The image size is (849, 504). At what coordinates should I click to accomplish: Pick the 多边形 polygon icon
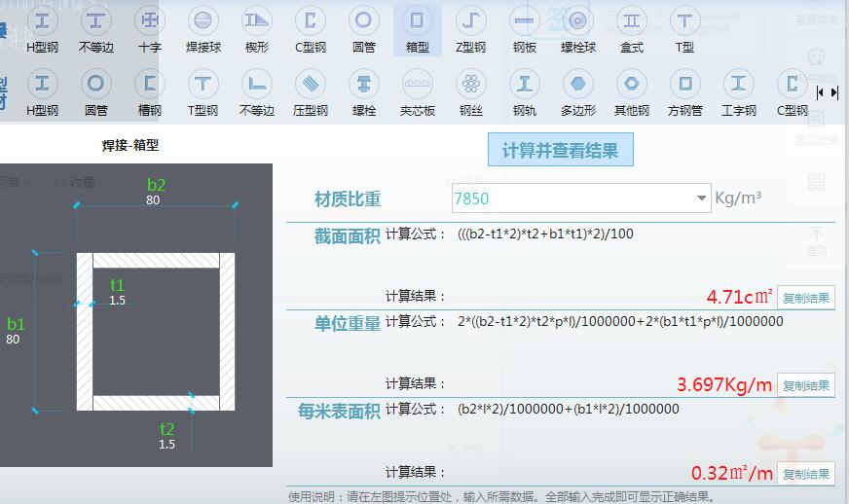[x=577, y=94]
